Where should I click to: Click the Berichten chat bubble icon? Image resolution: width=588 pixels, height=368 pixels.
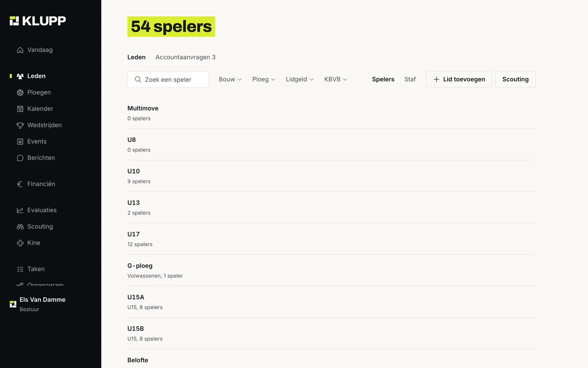click(20, 158)
